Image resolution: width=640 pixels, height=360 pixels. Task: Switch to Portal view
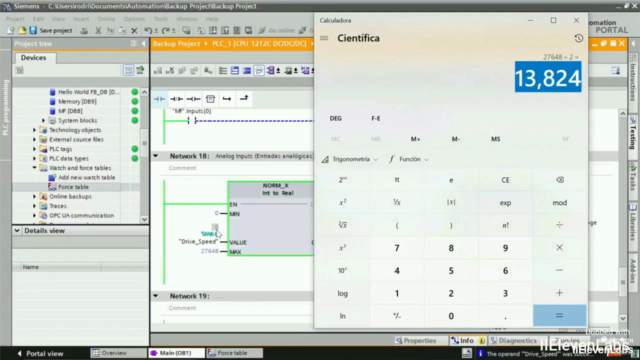[40, 353]
